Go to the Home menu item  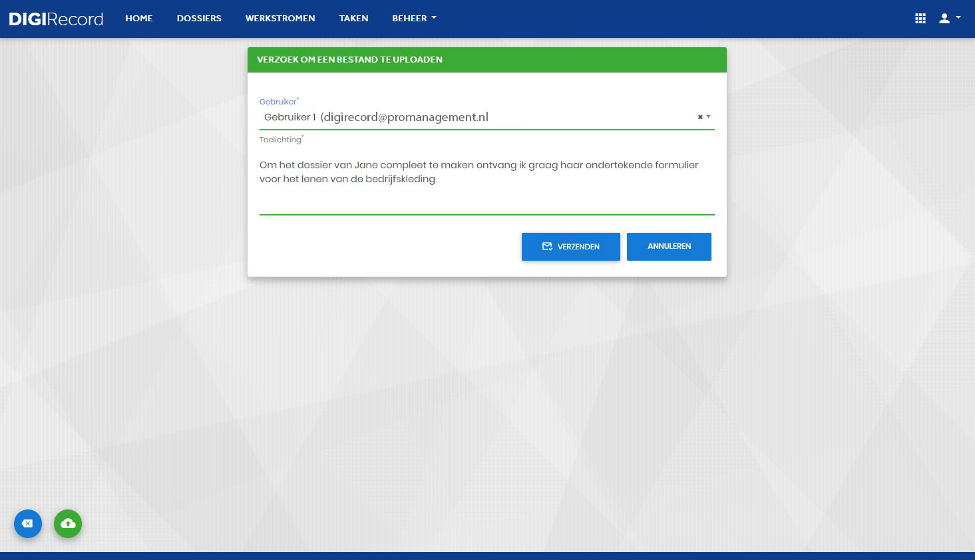[139, 19]
